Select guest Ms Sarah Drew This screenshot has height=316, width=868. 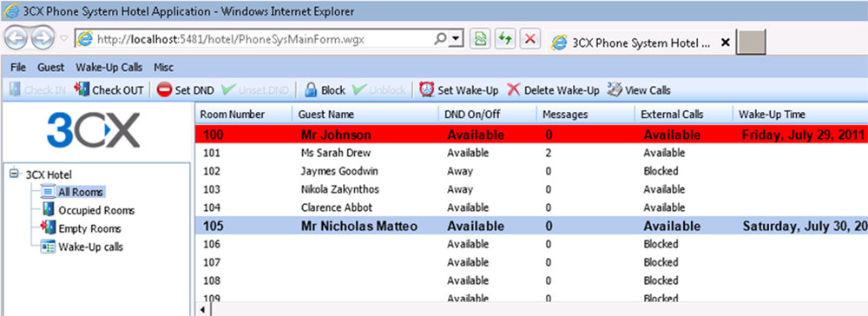coord(335,153)
